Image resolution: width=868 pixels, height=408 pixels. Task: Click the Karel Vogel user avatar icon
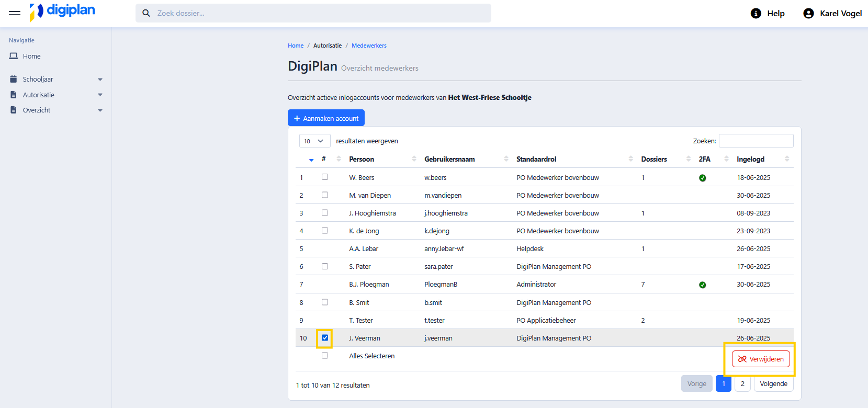(808, 13)
